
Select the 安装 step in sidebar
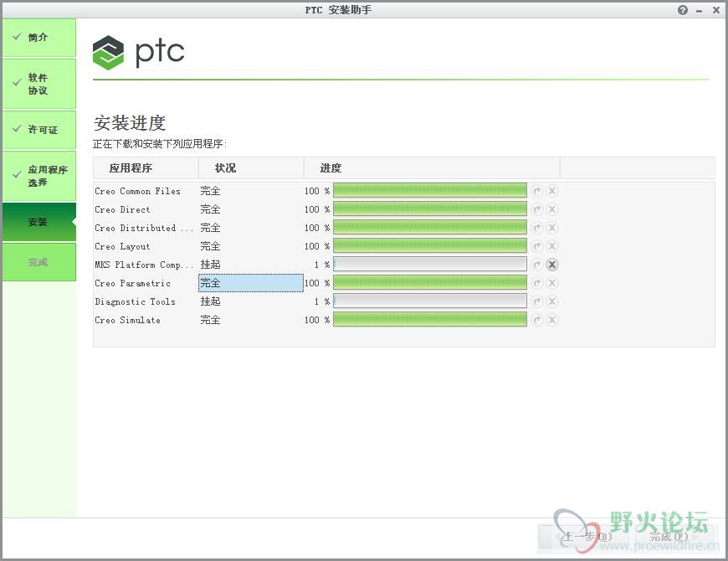tap(39, 222)
